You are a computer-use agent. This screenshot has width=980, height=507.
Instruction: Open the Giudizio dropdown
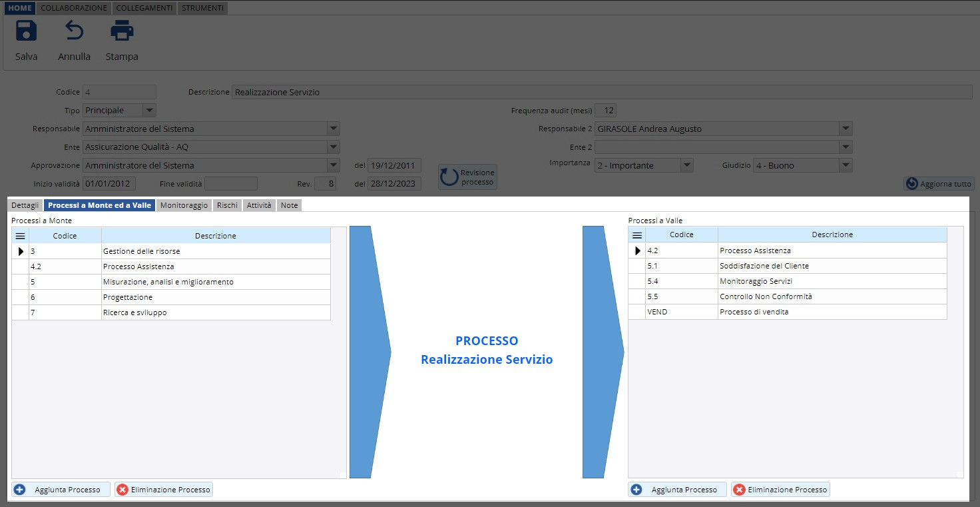coord(845,165)
